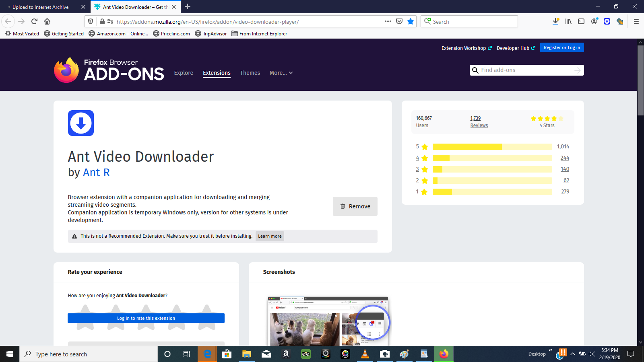Open the Downloads toolbar arrow
The height and width of the screenshot is (362, 644).
coord(555,21)
